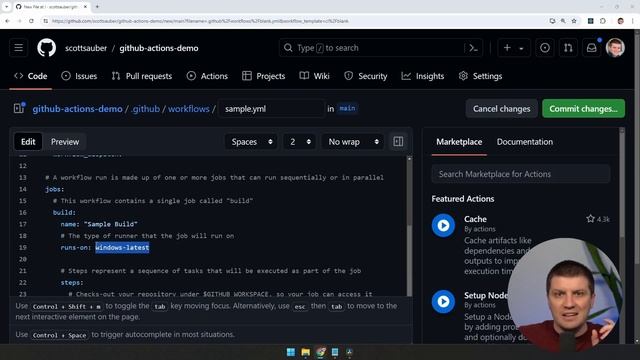Select the Marketplace tab
The height and width of the screenshot is (360, 640).
click(459, 142)
